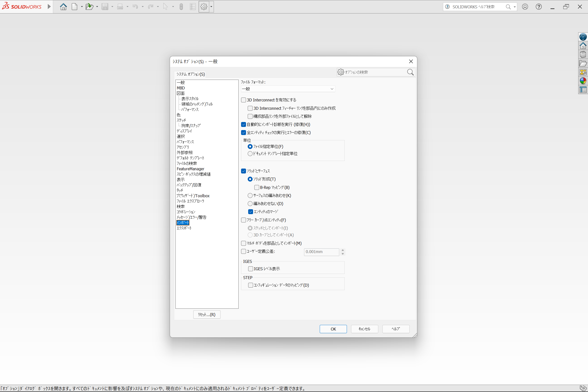Click the Undo arrow icon
Image resolution: width=588 pixels, height=392 pixels.
[x=135, y=7]
